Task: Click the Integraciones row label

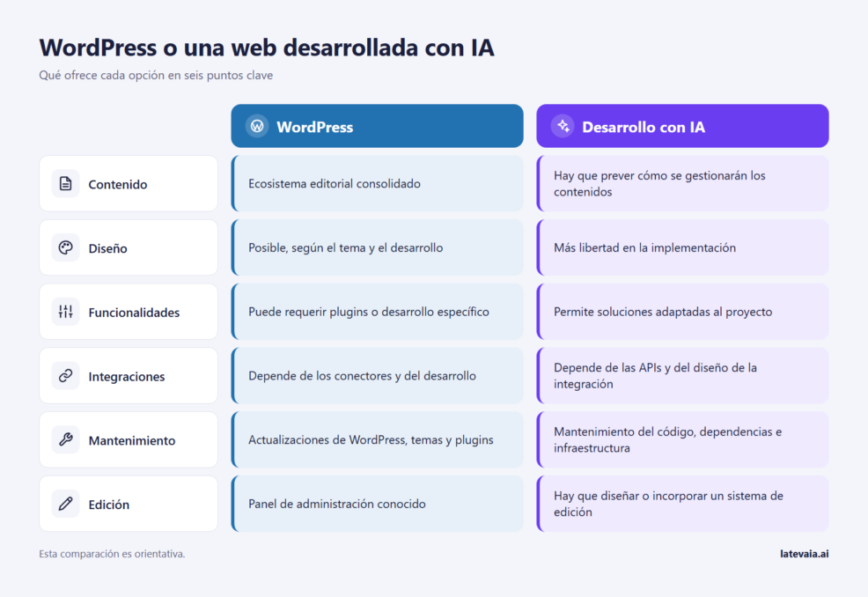Action: coord(129,375)
